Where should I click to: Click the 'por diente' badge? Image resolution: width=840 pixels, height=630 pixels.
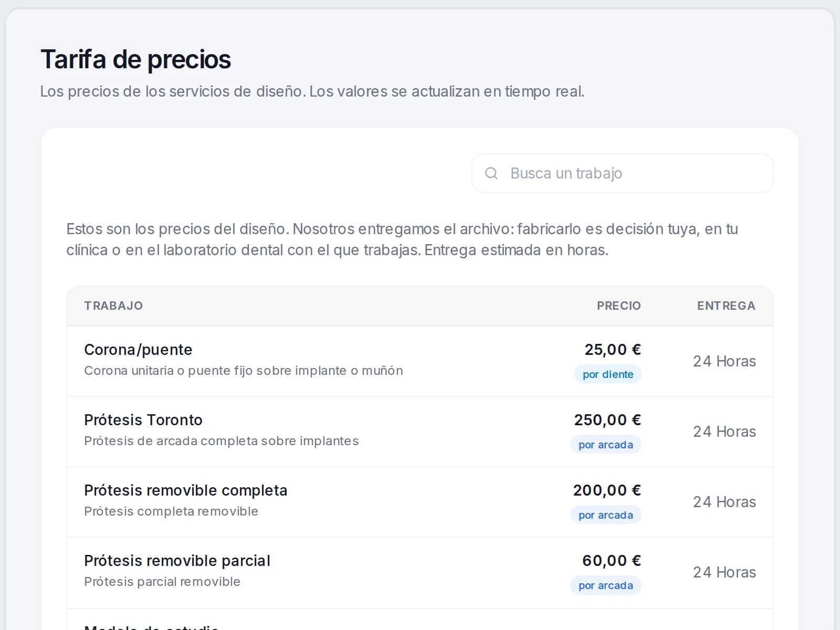coord(608,374)
